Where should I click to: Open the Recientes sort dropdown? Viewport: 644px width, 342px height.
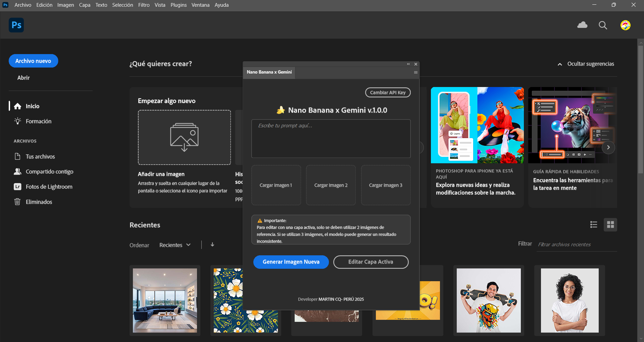(x=175, y=245)
